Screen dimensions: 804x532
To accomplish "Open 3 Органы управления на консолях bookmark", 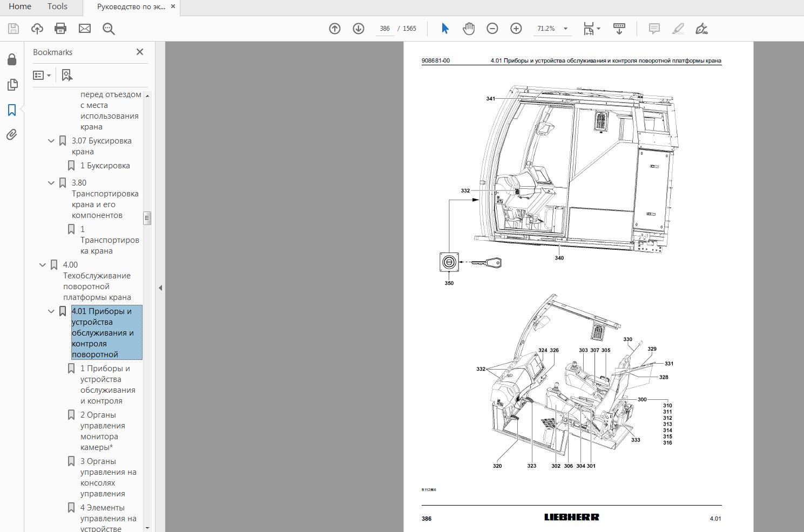I will tap(108, 478).
